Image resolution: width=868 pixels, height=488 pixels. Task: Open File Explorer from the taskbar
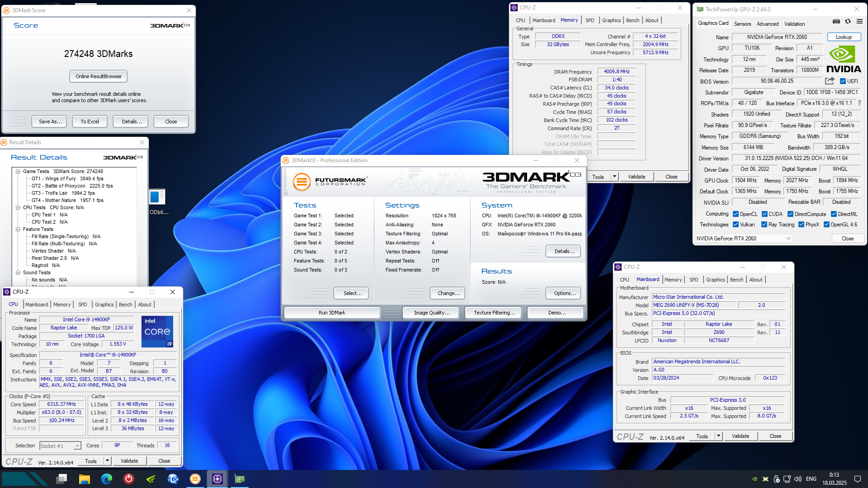[85, 479]
